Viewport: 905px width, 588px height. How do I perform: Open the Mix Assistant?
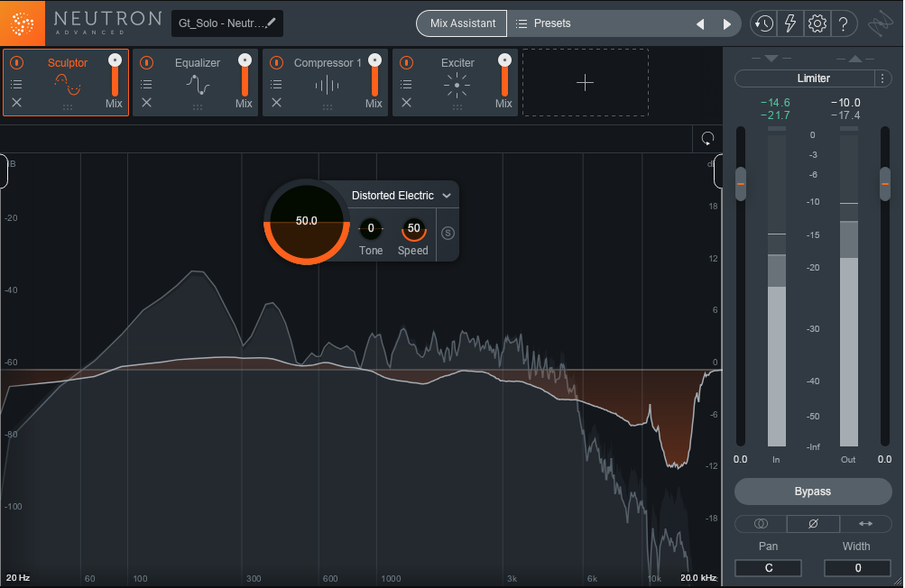[x=462, y=23]
